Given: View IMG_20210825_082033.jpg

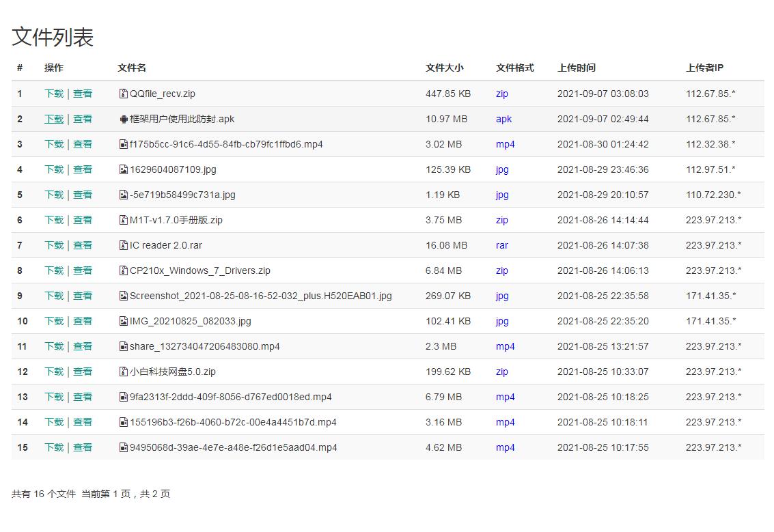Looking at the screenshot, I should tap(83, 321).
